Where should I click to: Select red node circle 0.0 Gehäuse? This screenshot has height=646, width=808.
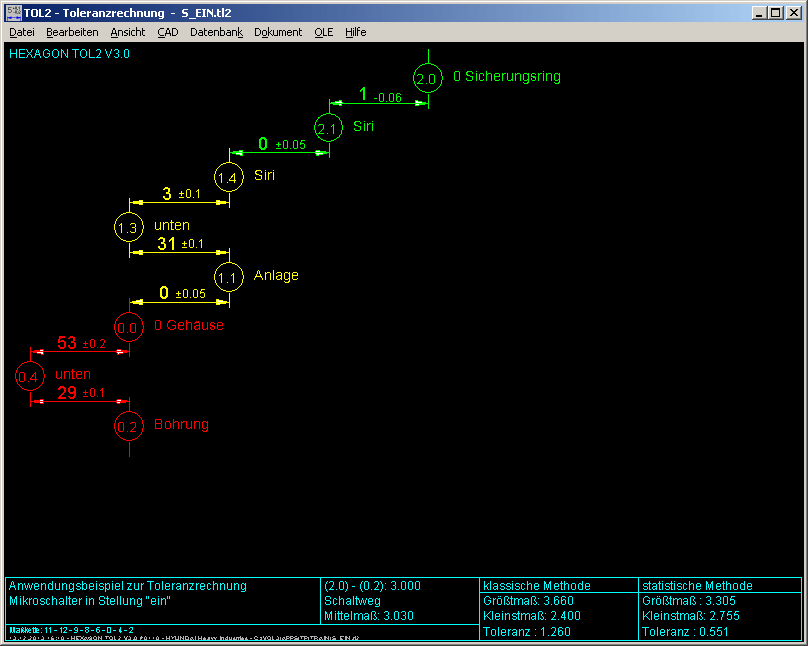129,327
